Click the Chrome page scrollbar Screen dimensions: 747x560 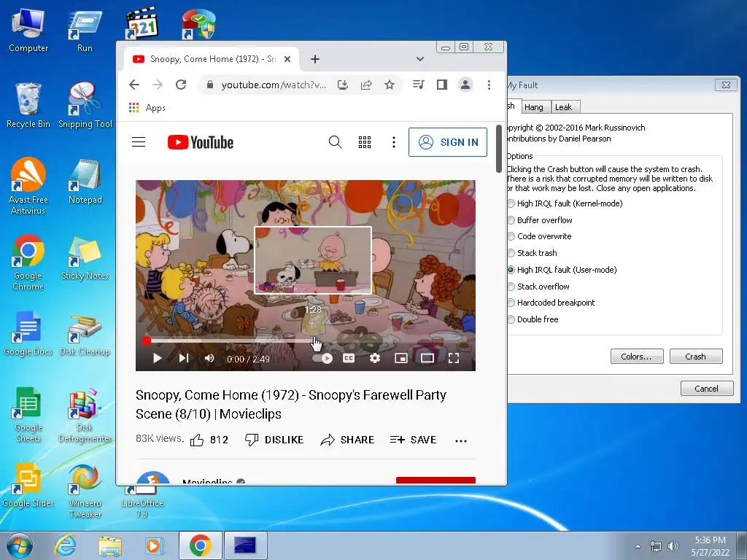(499, 149)
